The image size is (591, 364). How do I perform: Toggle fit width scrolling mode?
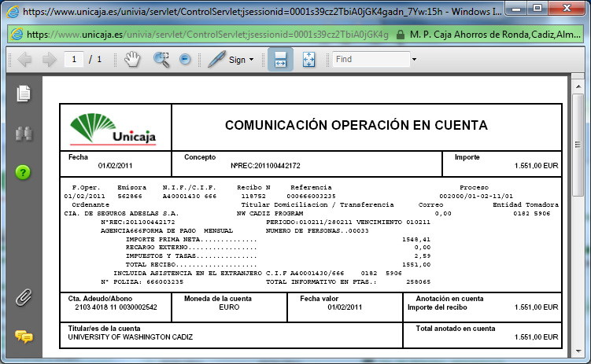pyautogui.click(x=280, y=60)
